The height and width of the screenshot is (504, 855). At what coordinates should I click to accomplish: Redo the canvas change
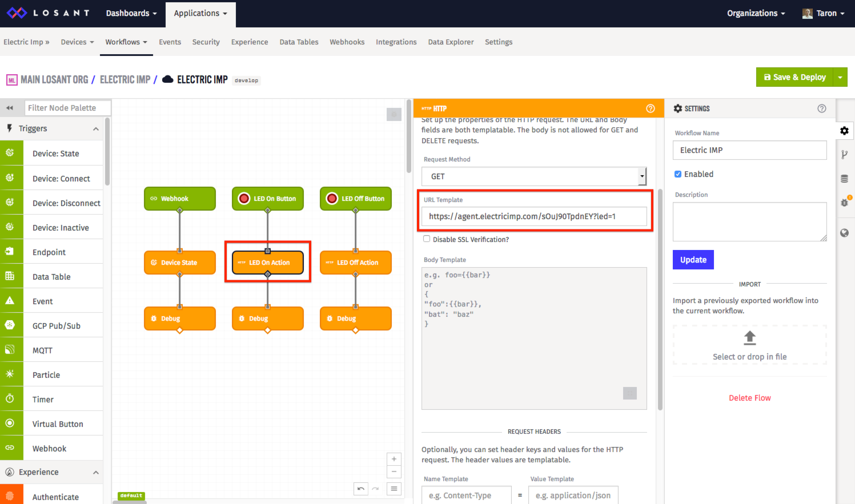[x=375, y=489]
